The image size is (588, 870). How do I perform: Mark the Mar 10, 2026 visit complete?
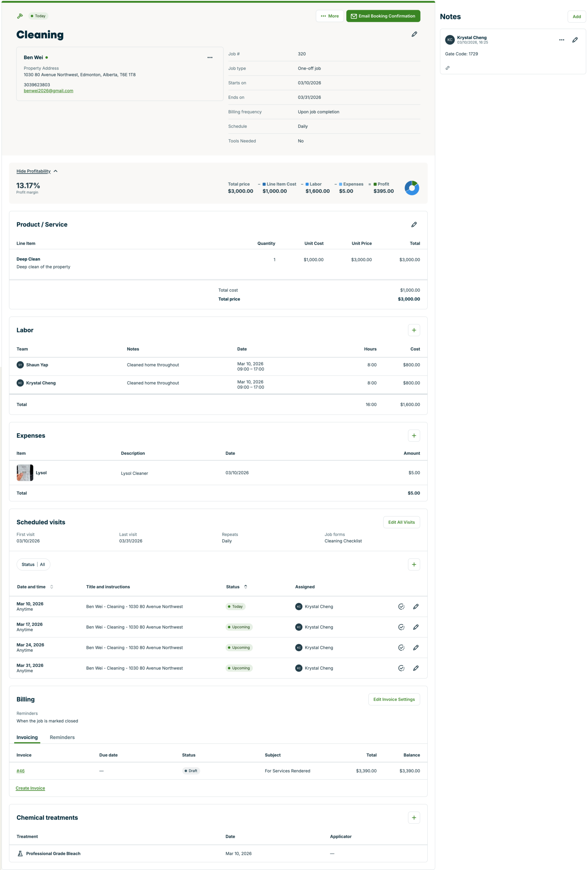(x=401, y=607)
